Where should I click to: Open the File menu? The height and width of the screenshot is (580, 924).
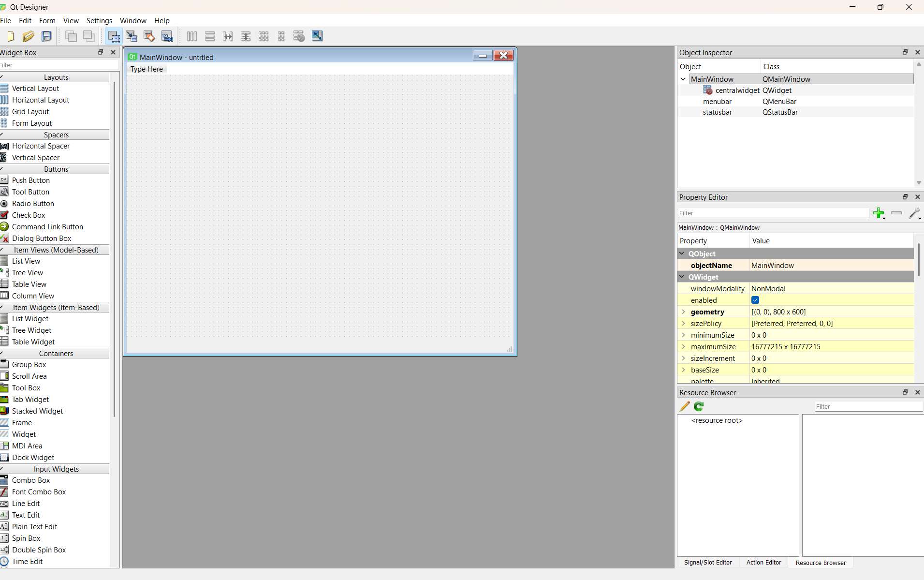6,21
